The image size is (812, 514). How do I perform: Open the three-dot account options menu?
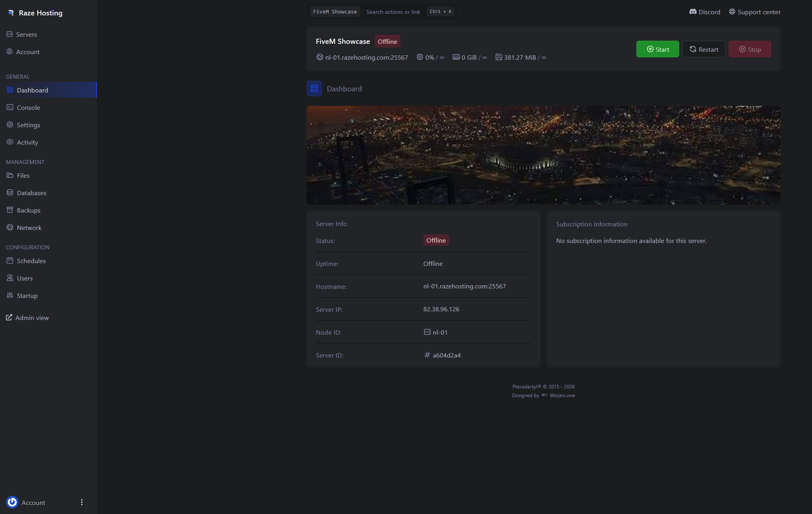[82, 502]
